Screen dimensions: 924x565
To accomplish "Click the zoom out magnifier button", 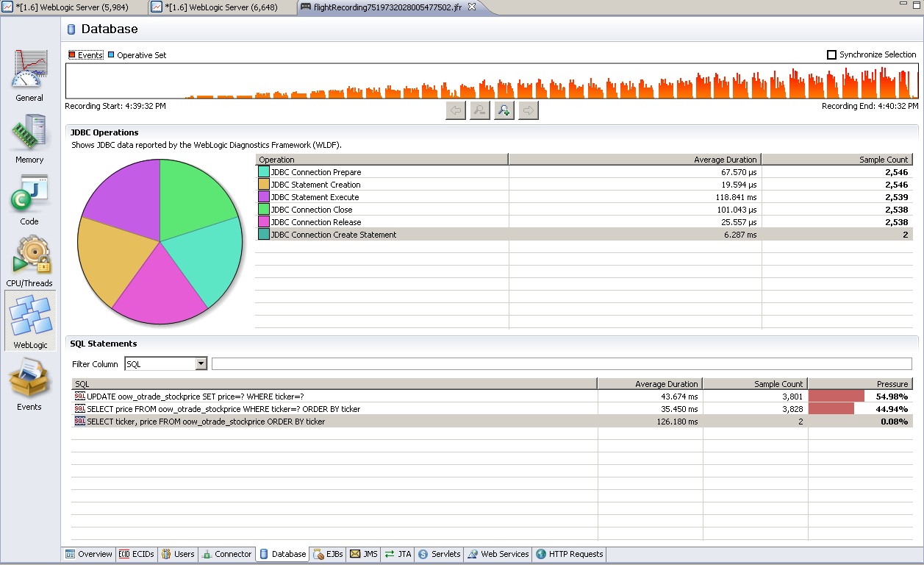I will click(480, 110).
